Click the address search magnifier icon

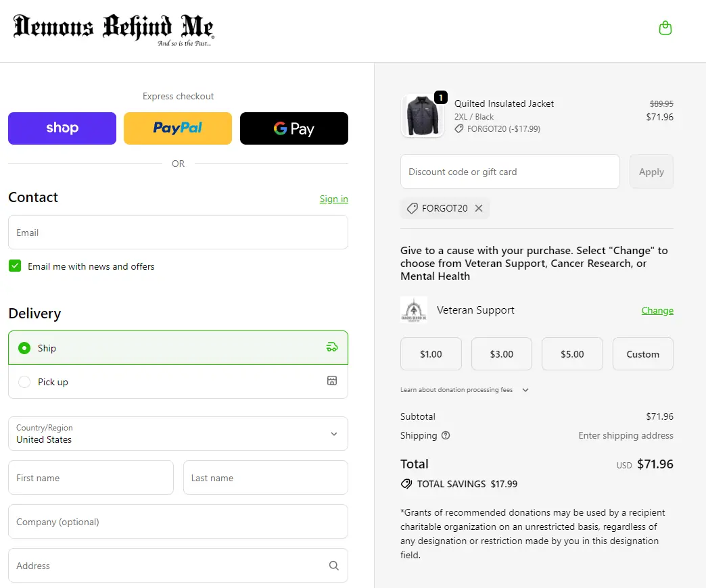pyautogui.click(x=333, y=566)
